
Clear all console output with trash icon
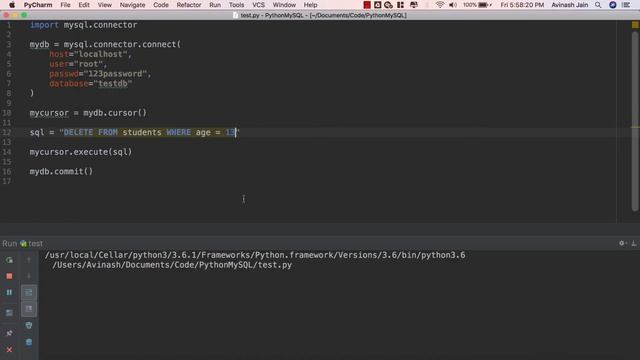29,342
